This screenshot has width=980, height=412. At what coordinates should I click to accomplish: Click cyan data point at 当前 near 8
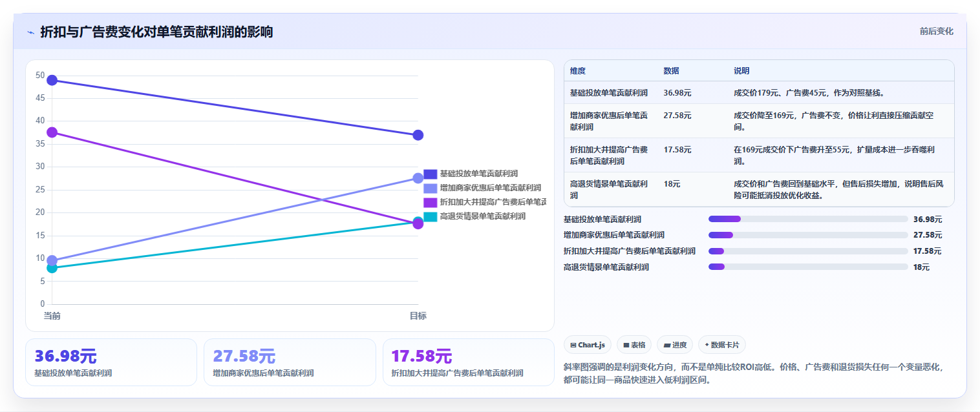52,267
